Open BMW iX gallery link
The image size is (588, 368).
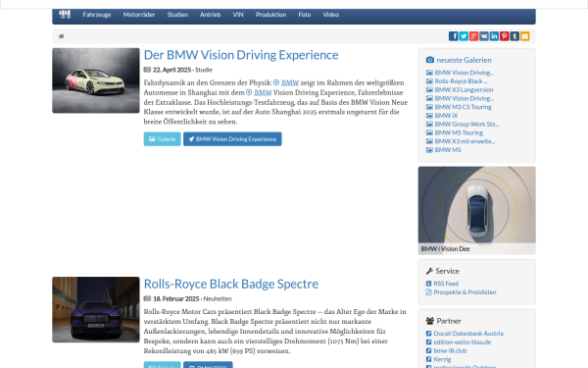click(446, 116)
